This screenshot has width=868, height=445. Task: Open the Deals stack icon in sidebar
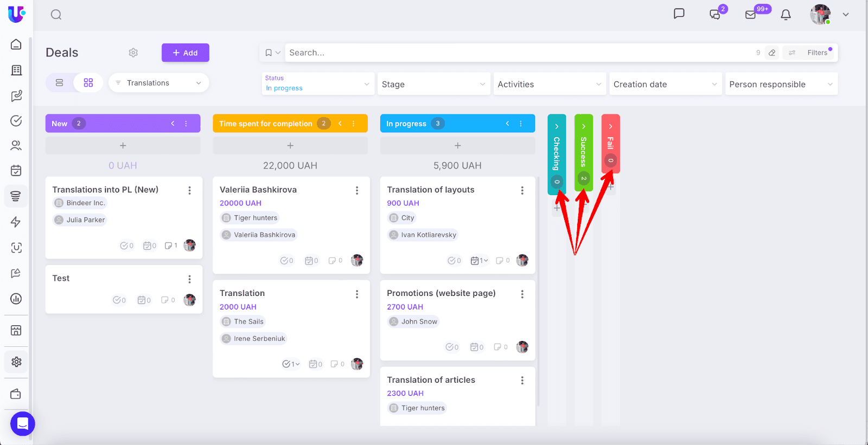(x=16, y=196)
